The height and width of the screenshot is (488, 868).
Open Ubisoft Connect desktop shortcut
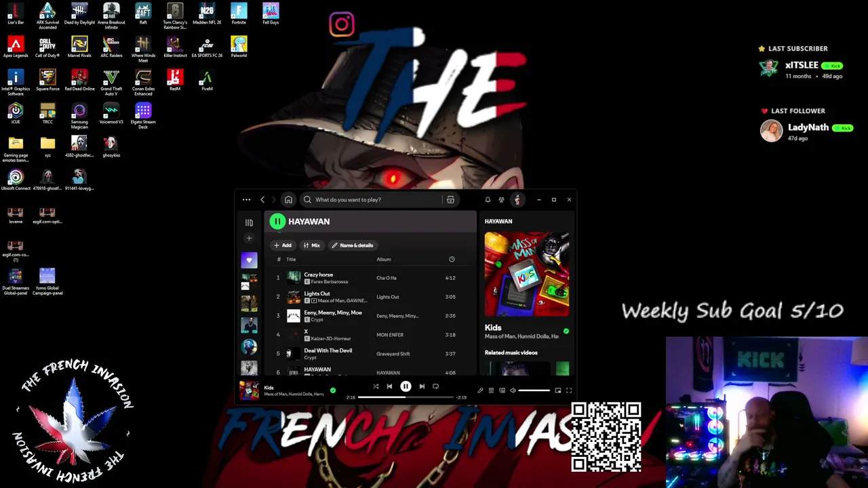(16, 180)
